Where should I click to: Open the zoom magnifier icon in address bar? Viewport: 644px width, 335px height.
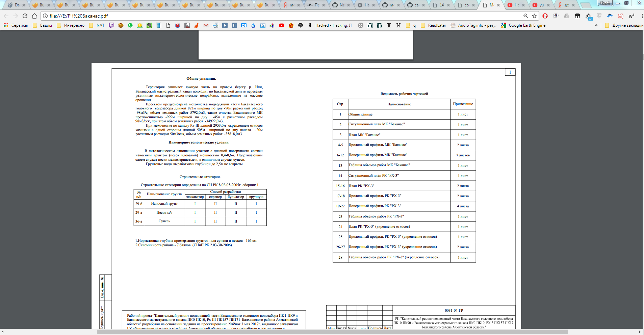click(525, 16)
